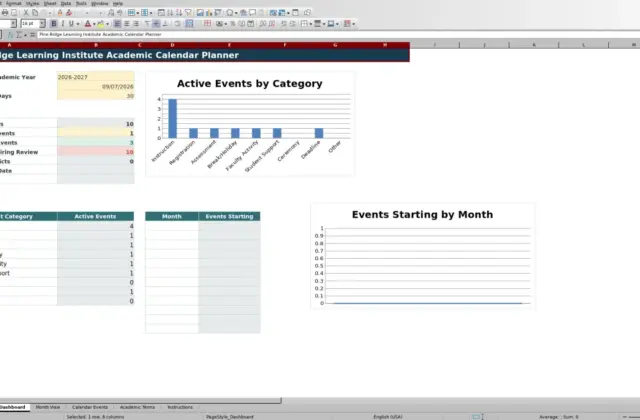This screenshot has width=640, height=420.
Task: Toggle Center Horizontally alignment
Action: pos(127,24)
